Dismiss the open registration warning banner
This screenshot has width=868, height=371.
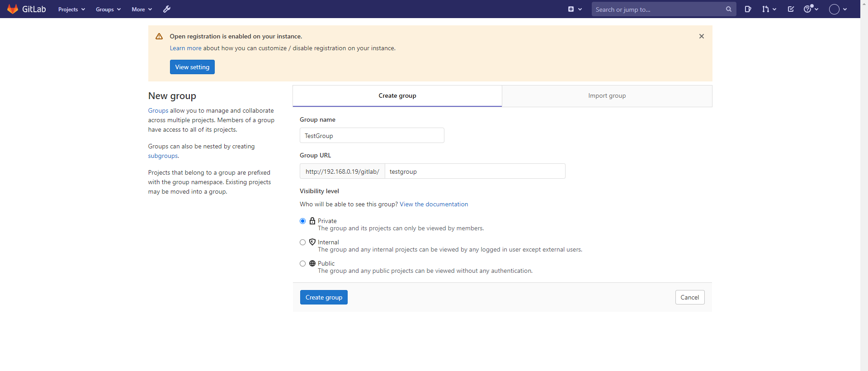click(702, 36)
